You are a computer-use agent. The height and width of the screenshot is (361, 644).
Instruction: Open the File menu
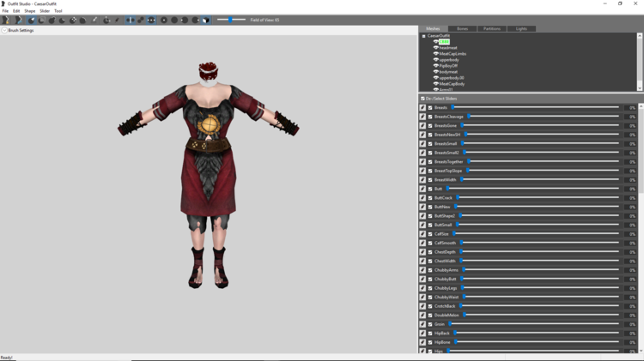coord(5,11)
